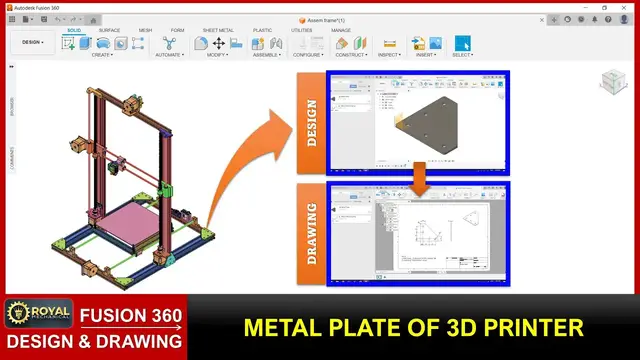
Task: Select the Offset Plane tool
Action: tap(342, 43)
